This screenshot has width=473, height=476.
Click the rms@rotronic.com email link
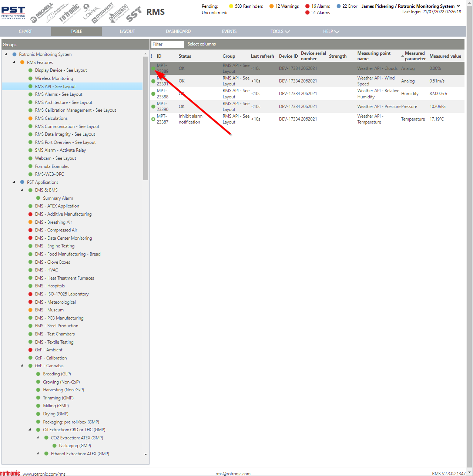click(x=233, y=474)
